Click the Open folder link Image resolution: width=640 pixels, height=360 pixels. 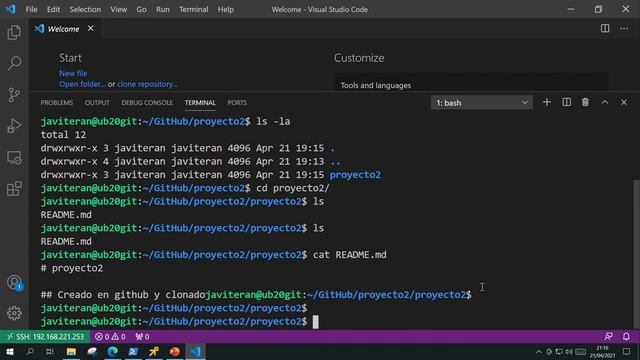[x=82, y=84]
